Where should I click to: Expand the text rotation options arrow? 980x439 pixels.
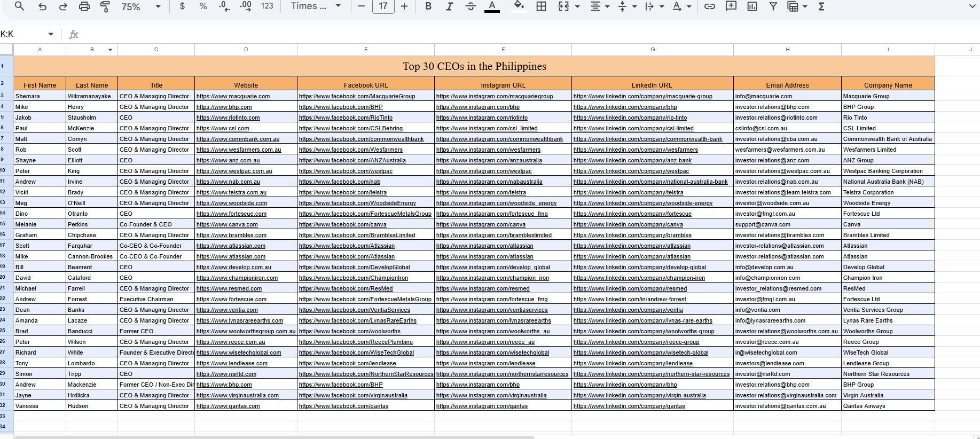[x=689, y=6]
